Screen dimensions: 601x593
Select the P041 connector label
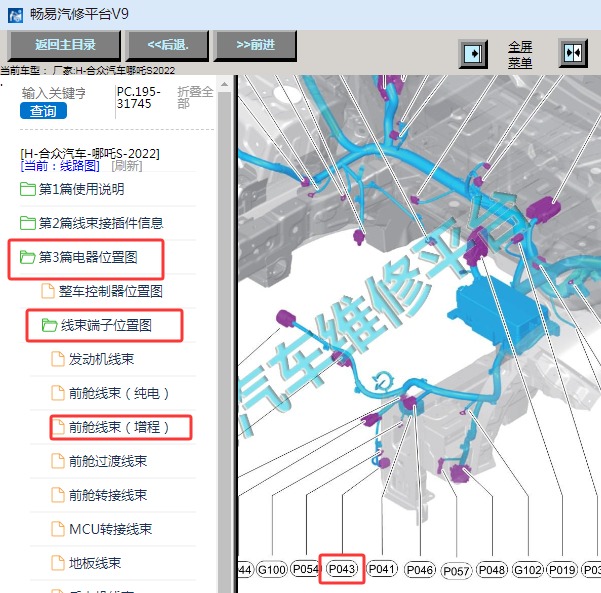382,568
